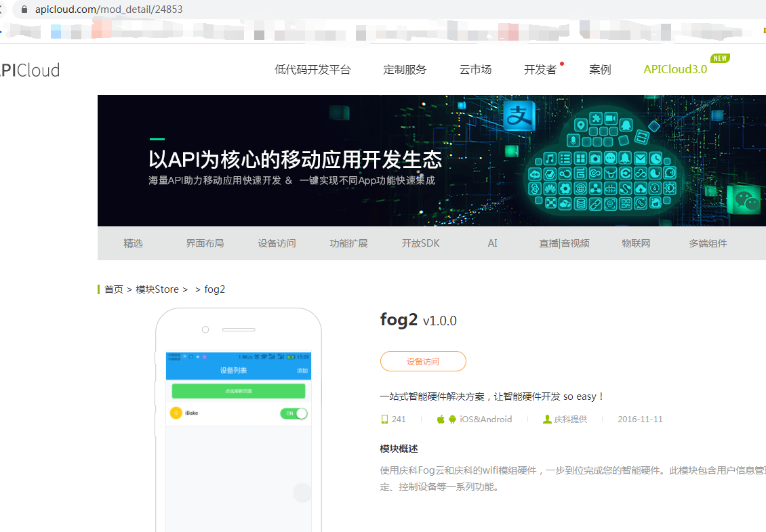Go to 模块Store breadcrumb link
This screenshot has width=766, height=532.
157,289
